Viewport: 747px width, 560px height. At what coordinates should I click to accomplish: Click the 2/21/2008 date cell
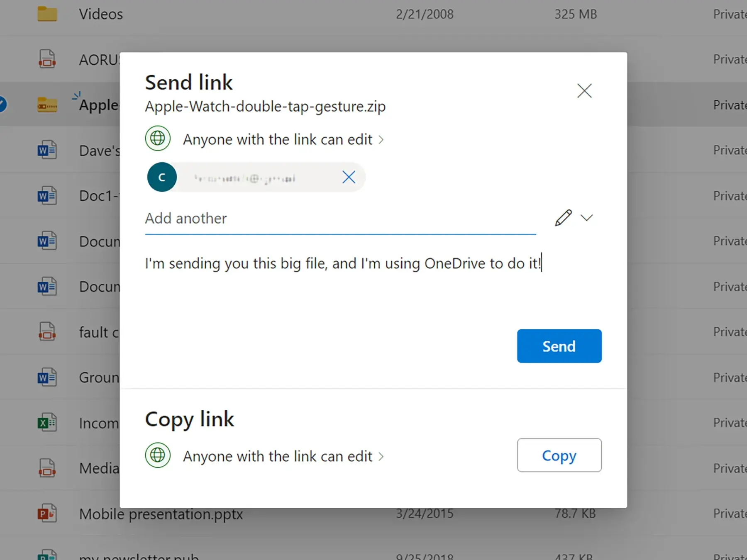(x=425, y=14)
